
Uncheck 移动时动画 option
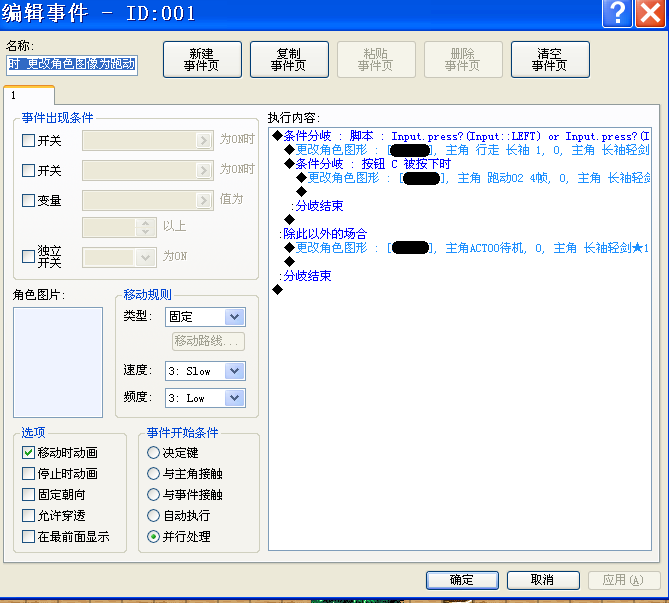[28, 452]
